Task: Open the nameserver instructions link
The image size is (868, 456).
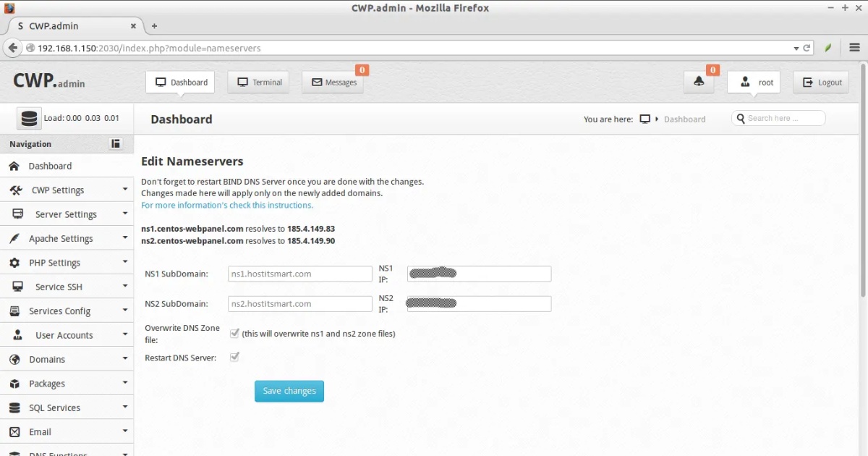Action: (226, 205)
